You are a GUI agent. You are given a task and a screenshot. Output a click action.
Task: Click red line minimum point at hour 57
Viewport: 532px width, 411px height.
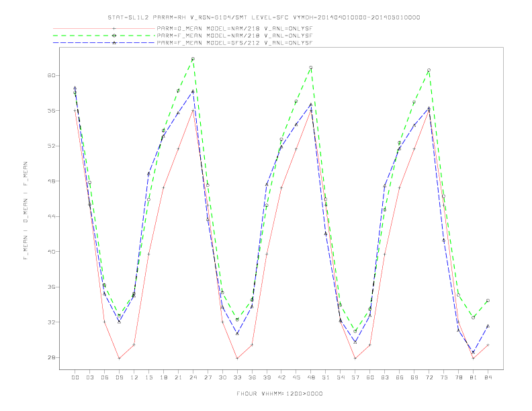pos(355,358)
